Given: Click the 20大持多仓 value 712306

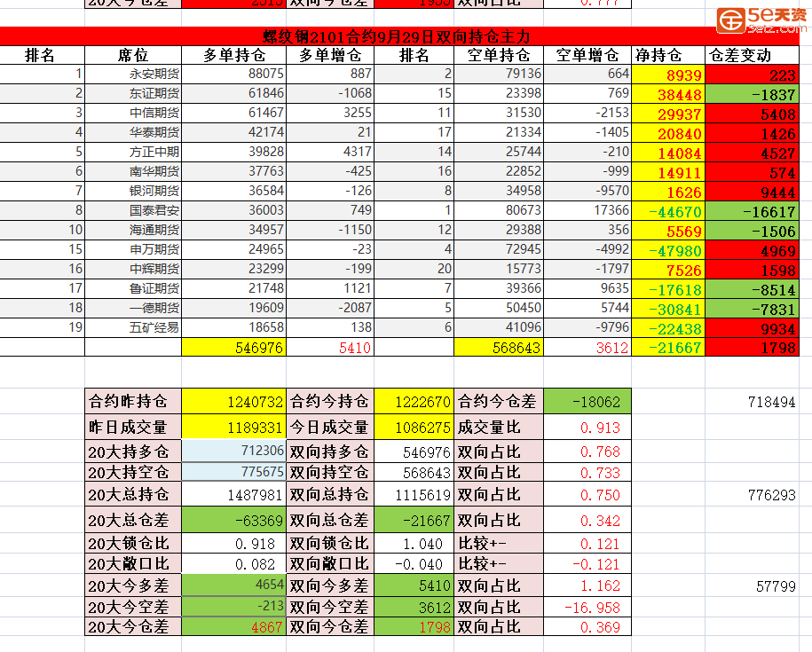Looking at the screenshot, I should [x=234, y=451].
